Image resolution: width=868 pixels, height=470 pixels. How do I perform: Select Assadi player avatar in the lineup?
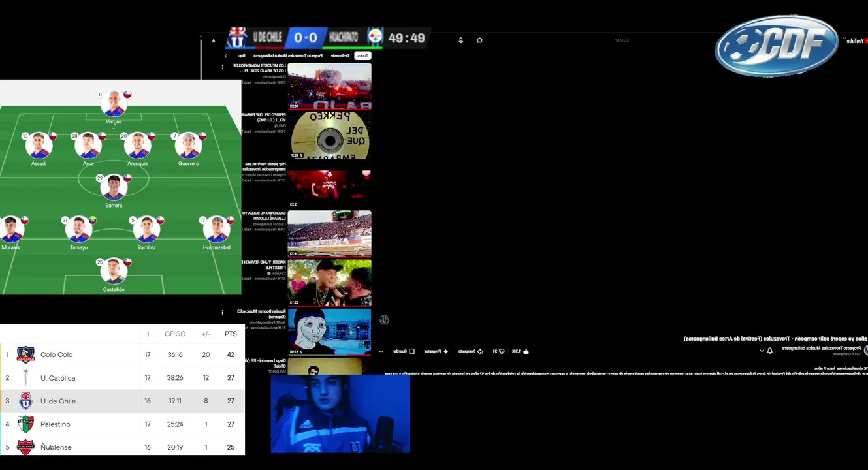click(39, 146)
